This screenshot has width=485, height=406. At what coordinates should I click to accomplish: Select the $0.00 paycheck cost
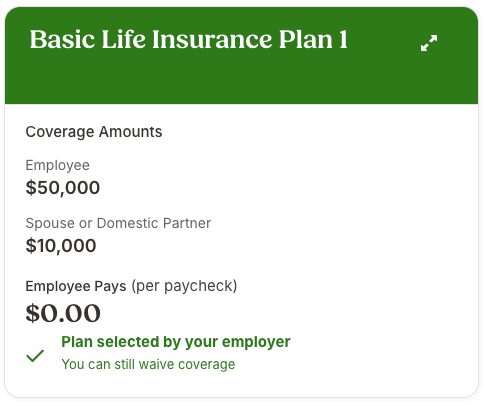coord(63,313)
